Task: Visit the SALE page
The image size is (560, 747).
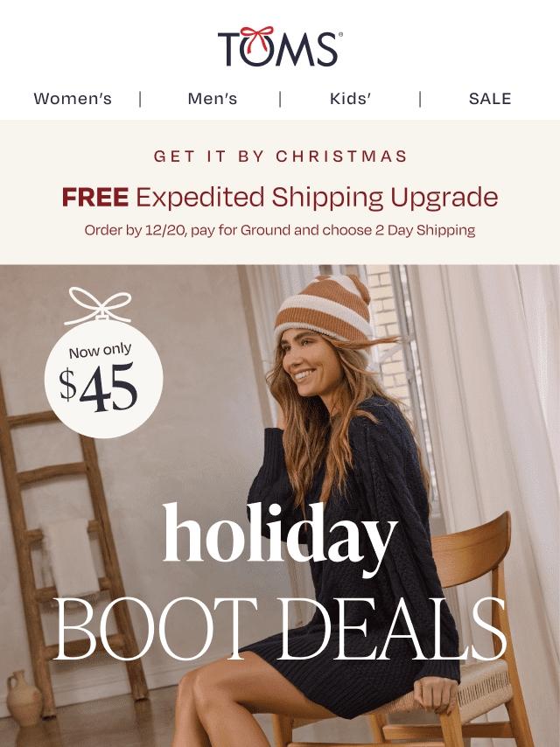Action: pyautogui.click(x=490, y=99)
